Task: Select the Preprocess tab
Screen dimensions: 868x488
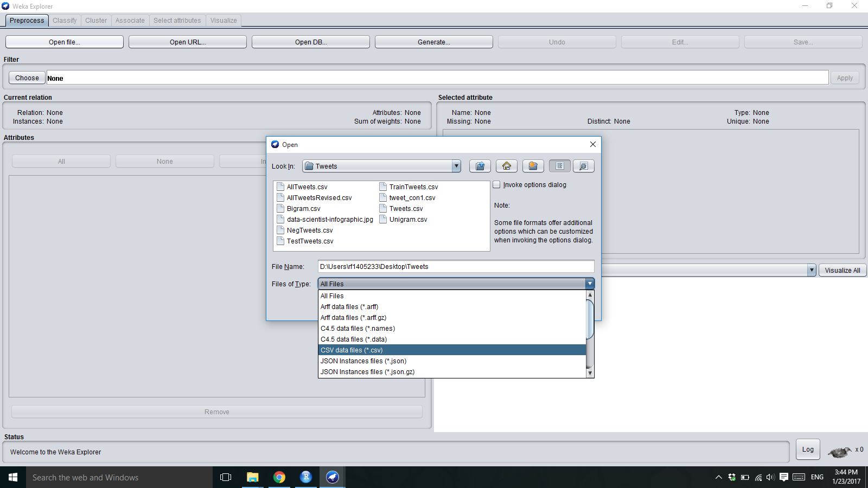Action: (x=27, y=21)
